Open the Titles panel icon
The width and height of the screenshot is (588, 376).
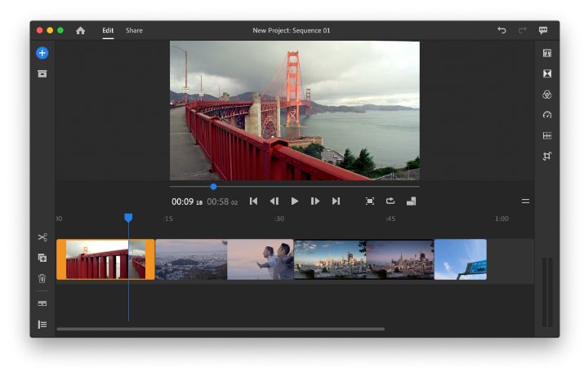(x=547, y=53)
